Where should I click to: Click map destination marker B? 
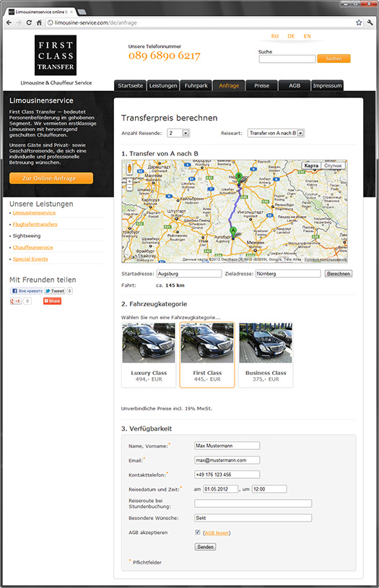coord(239,178)
